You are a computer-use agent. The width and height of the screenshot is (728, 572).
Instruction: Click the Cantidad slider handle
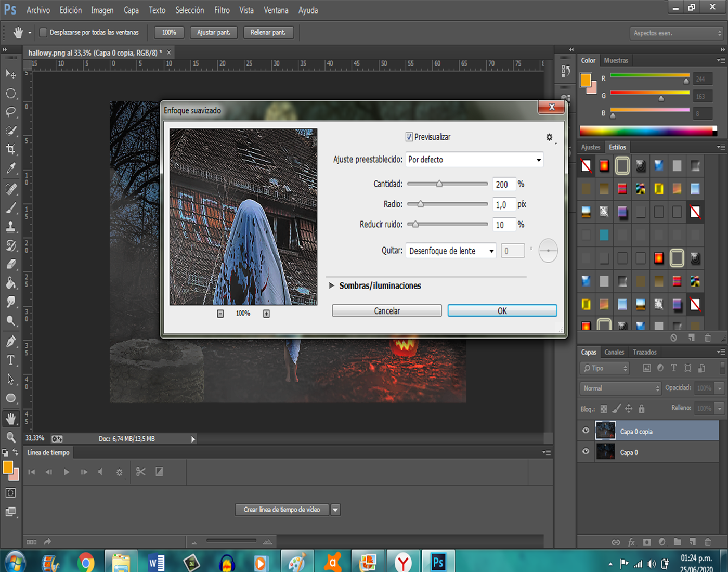(x=439, y=184)
